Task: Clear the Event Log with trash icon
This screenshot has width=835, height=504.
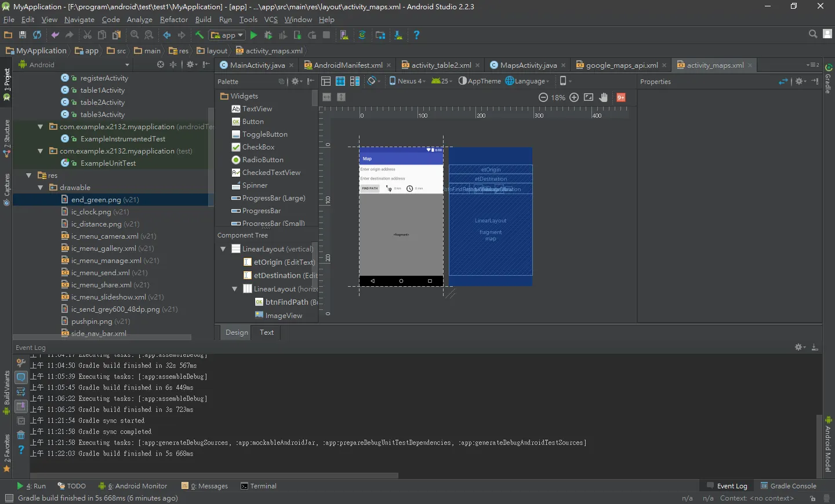Action: [21, 435]
